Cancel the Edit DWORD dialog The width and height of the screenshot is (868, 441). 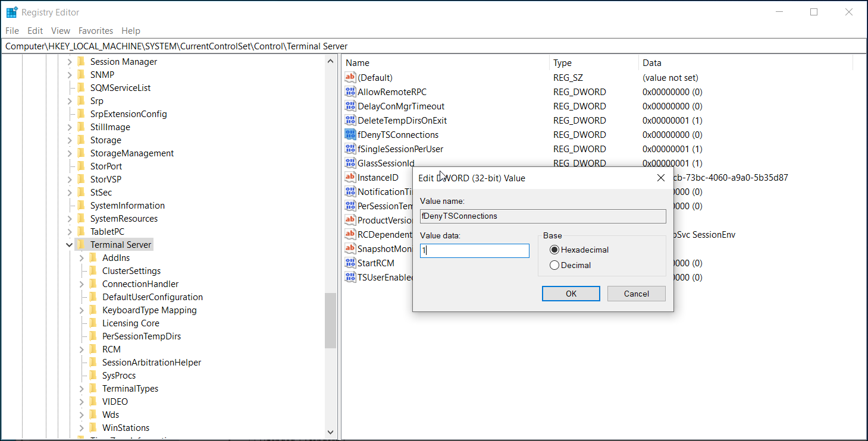click(x=637, y=294)
